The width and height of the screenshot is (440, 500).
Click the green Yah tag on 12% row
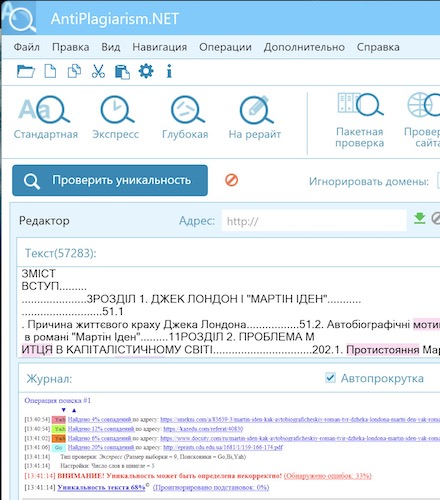tap(59, 429)
